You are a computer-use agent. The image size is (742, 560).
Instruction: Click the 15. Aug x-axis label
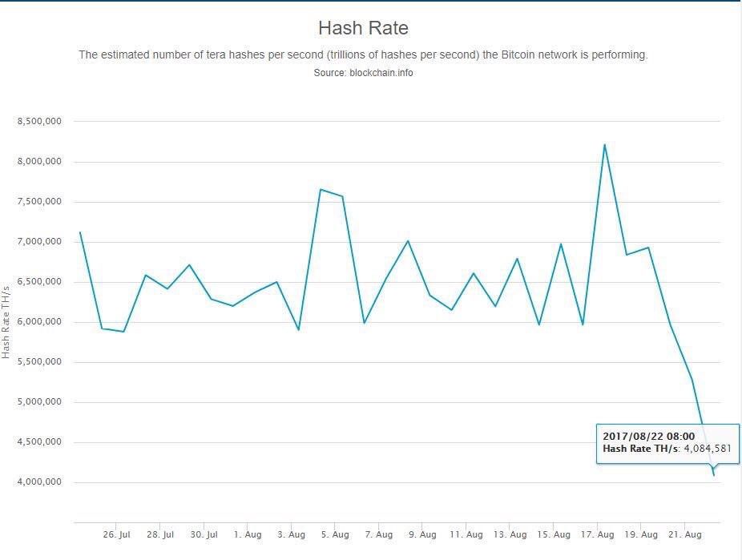(554, 534)
